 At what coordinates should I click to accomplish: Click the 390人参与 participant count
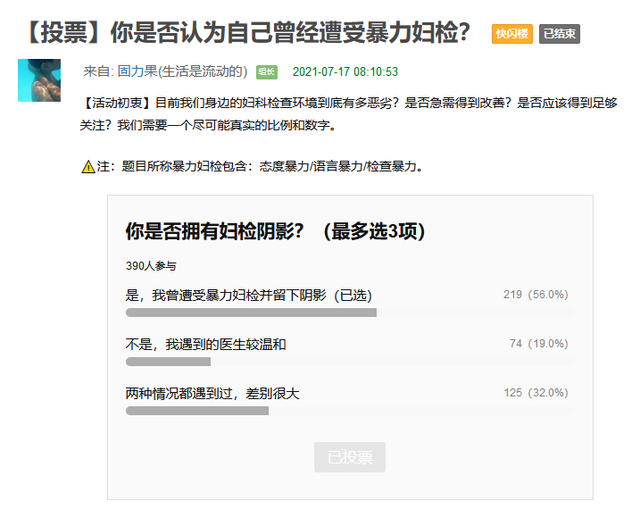click(151, 266)
